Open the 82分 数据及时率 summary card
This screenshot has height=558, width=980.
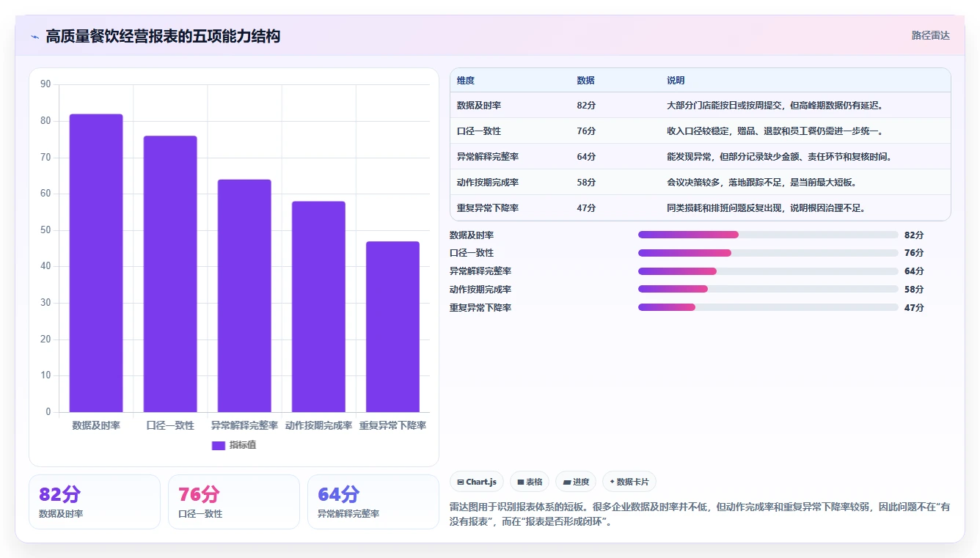[95, 502]
